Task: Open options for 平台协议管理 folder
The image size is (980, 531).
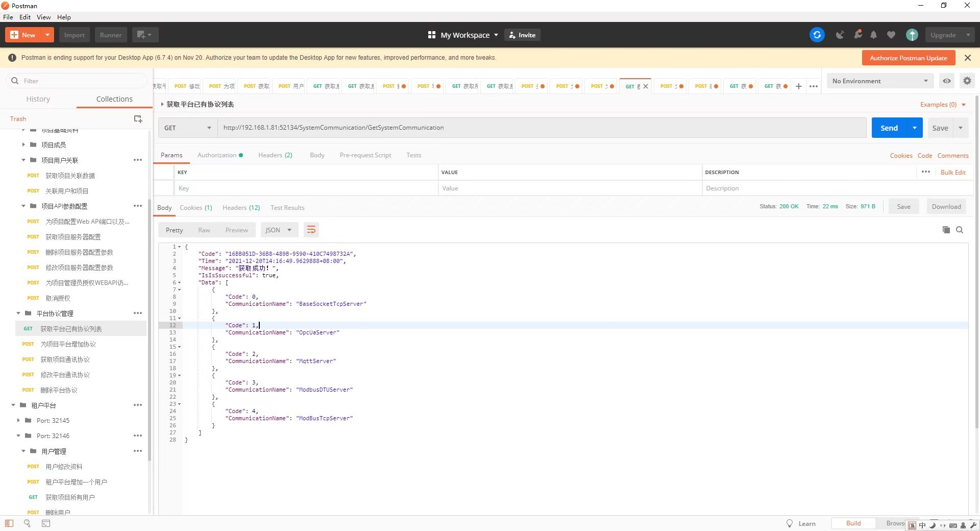Action: (138, 313)
